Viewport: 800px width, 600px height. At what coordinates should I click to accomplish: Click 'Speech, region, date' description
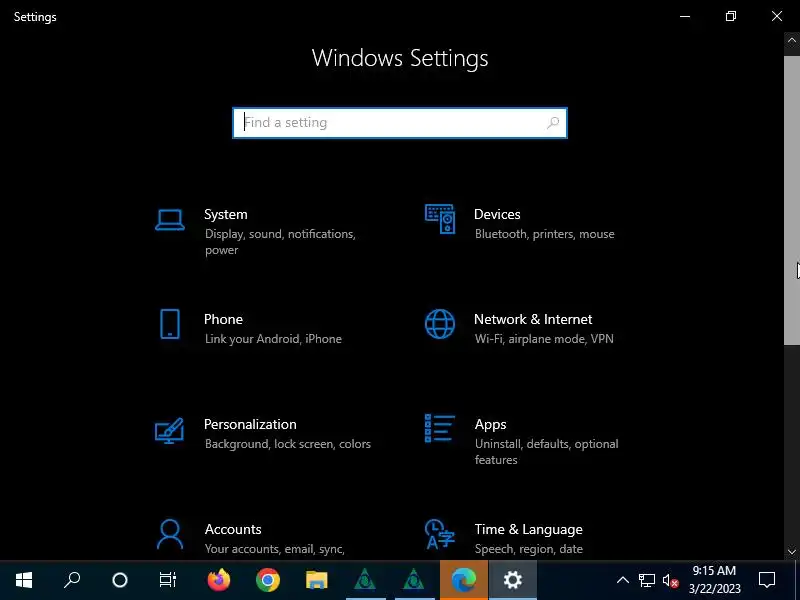point(529,549)
